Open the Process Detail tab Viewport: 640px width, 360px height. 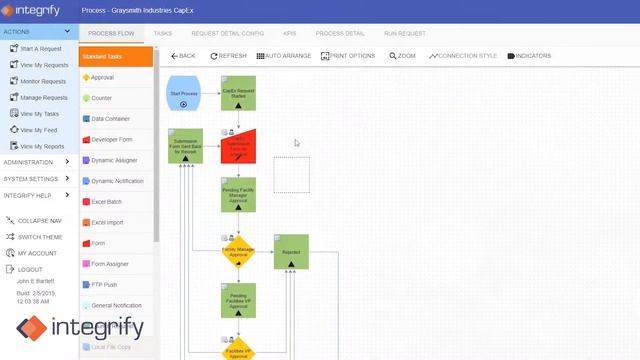click(x=340, y=33)
